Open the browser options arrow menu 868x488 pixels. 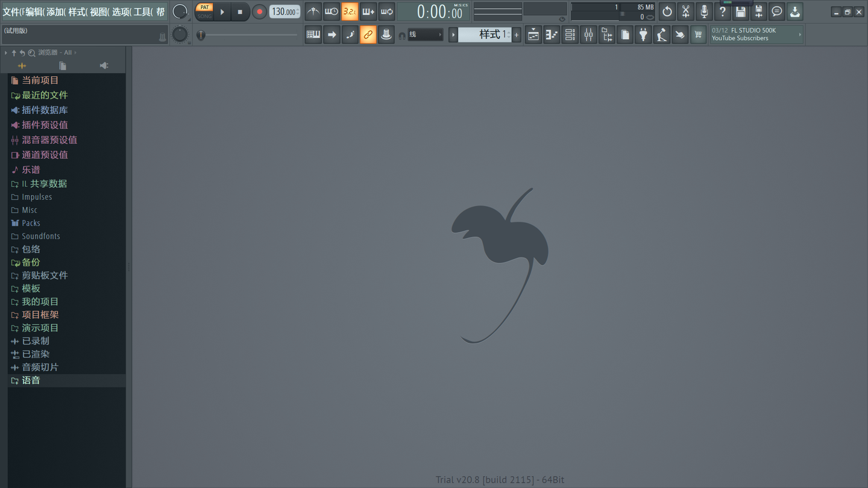click(x=6, y=53)
